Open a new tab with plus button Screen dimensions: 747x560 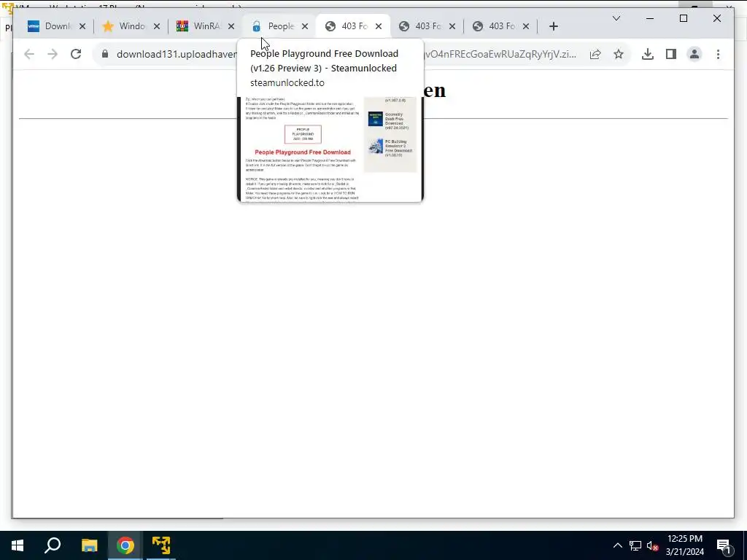click(x=553, y=26)
